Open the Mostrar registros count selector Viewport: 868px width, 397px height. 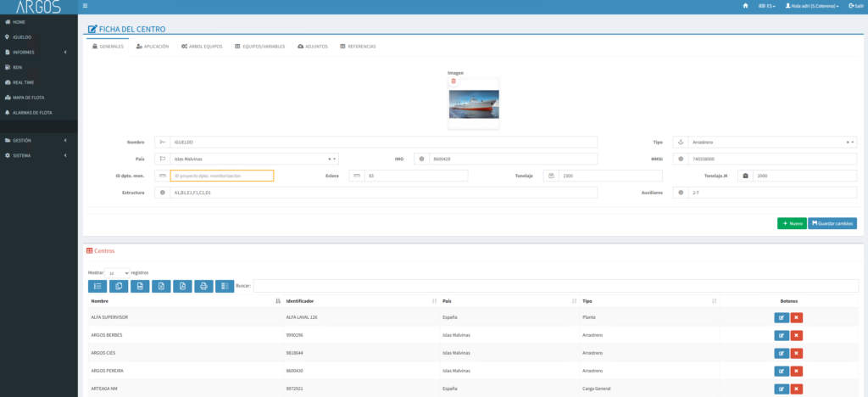tap(118, 273)
